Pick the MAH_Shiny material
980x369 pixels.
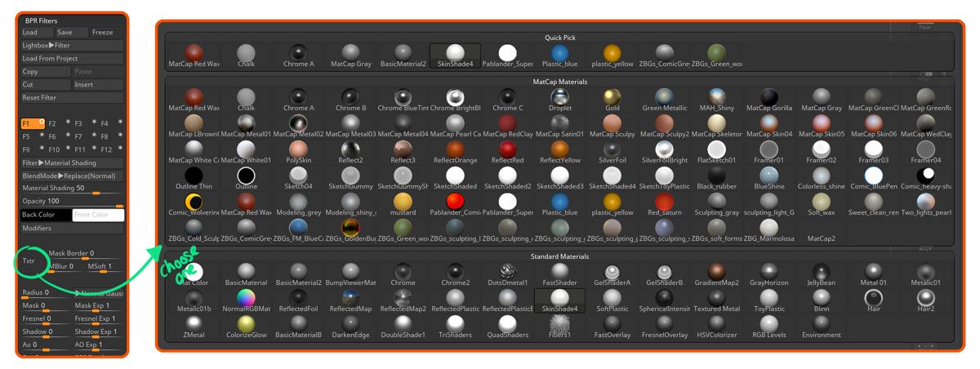[x=716, y=100]
